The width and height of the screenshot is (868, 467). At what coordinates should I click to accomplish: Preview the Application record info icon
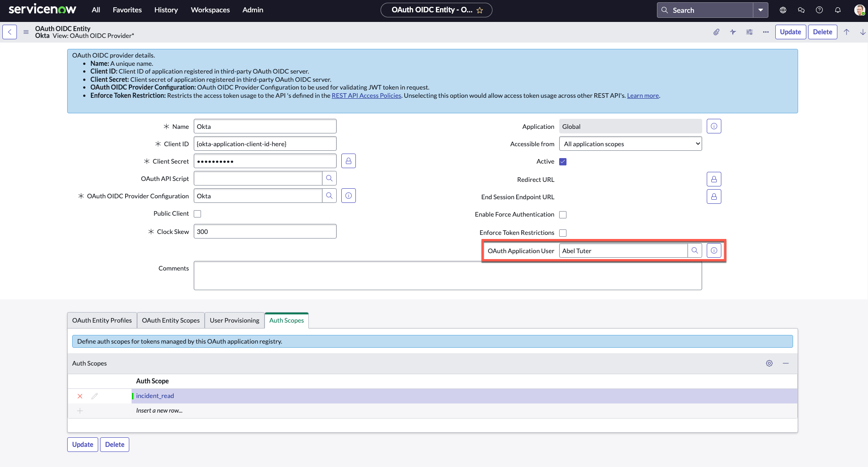click(714, 126)
